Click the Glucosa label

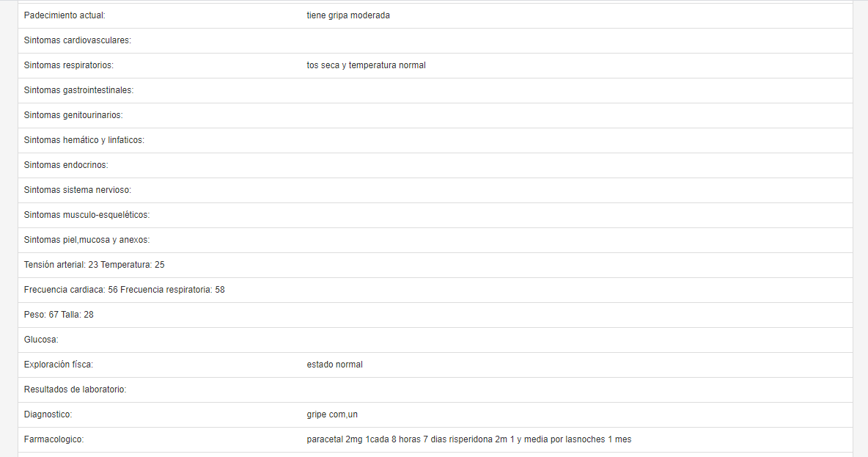pyautogui.click(x=41, y=340)
